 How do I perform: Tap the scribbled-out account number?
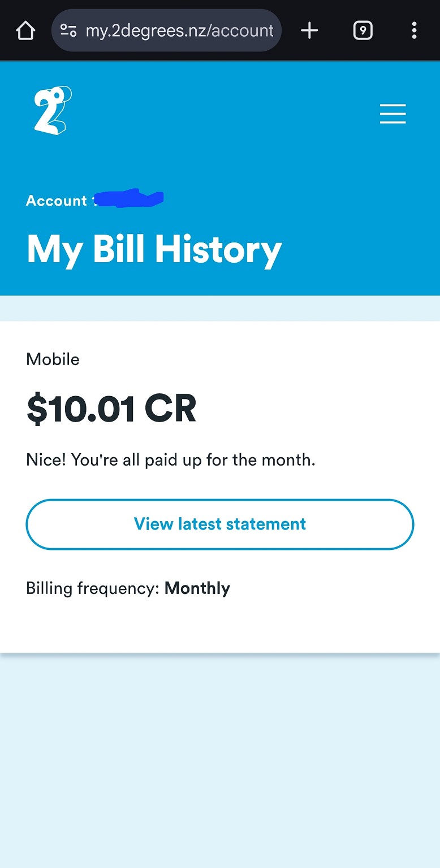tap(130, 198)
